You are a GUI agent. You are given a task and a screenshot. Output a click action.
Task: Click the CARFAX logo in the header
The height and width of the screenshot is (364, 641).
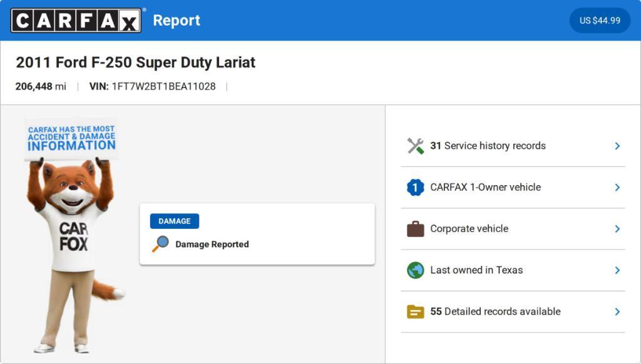coord(76,21)
